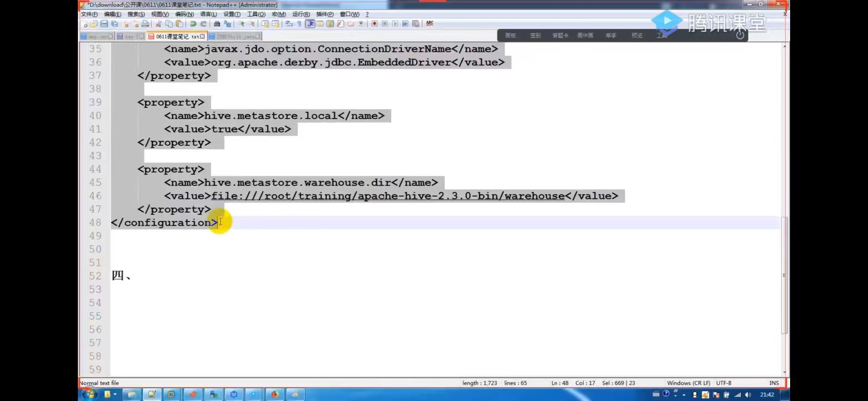Click the </configuration> tag on line 48
This screenshot has width=868, height=401.
[164, 223]
